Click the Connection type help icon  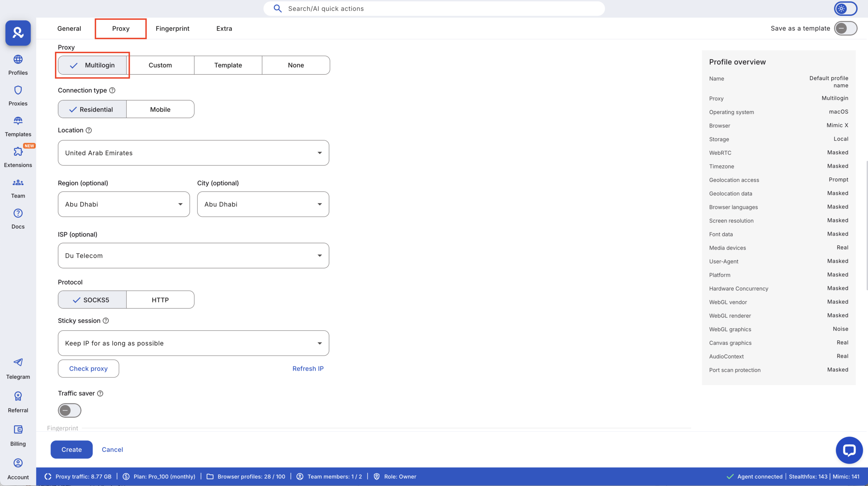point(112,90)
